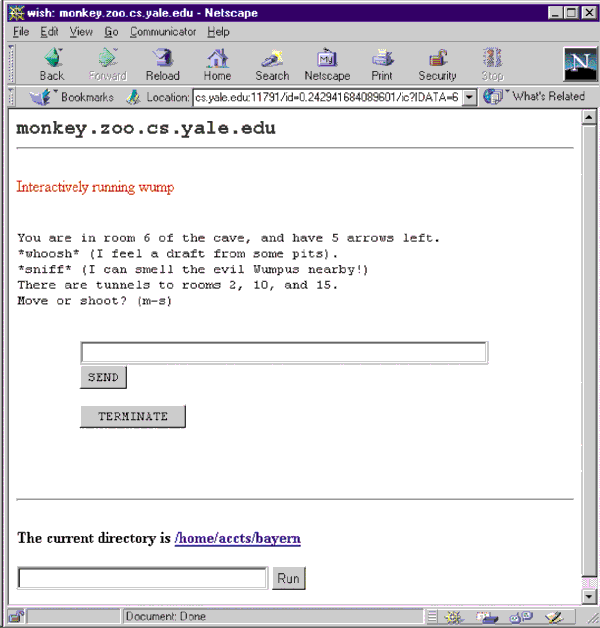Click the SEND button
This screenshot has height=628, width=600.
click(103, 378)
